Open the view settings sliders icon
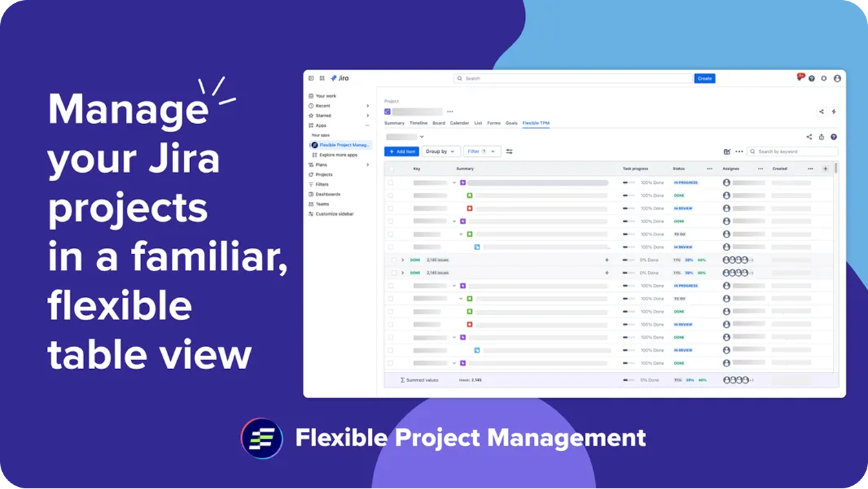This screenshot has width=868, height=489. pos(509,152)
